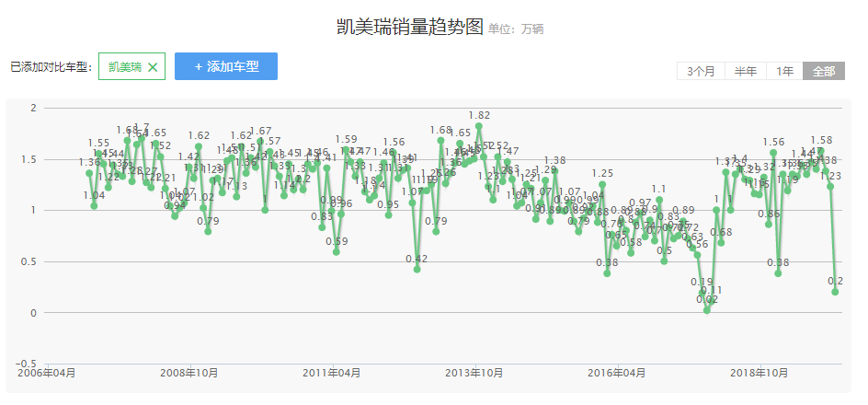Select the 全部 time range tab
The height and width of the screenshot is (405, 868).
[823, 72]
